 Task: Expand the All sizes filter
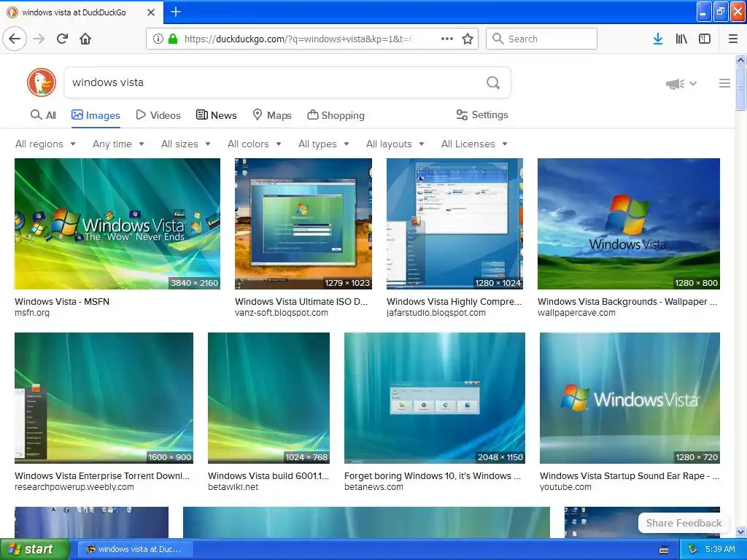click(186, 144)
